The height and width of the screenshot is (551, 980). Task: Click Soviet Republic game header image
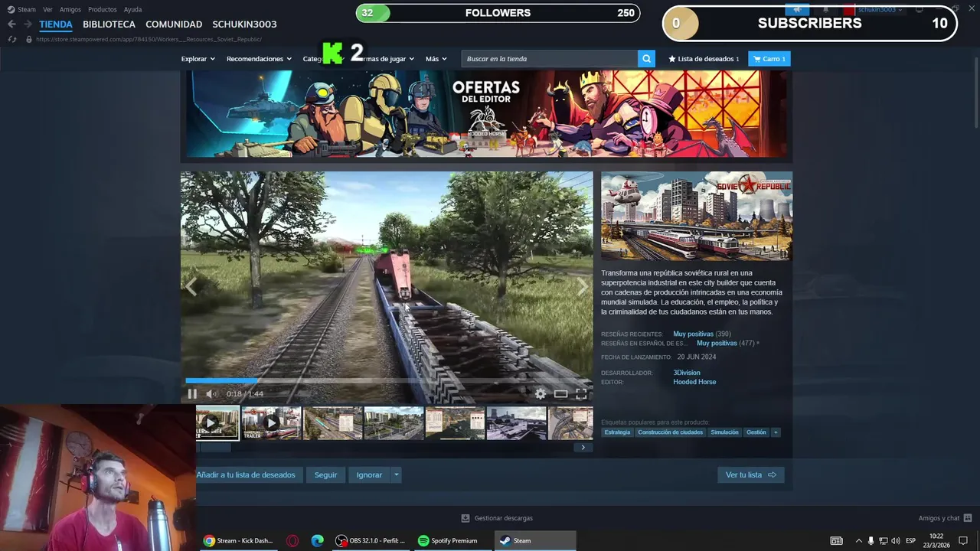click(x=696, y=216)
